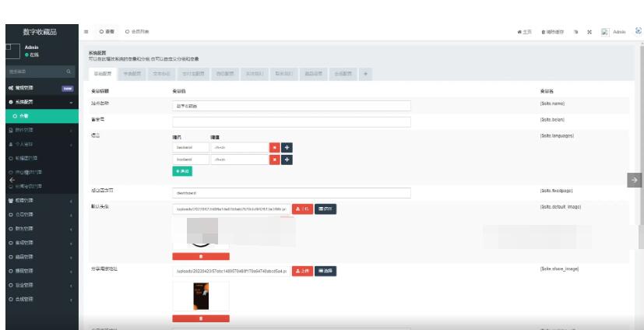The height and width of the screenshot is (330, 644).
Task: Toggle the sidebar with the hamburger icon
Action: coord(86,30)
